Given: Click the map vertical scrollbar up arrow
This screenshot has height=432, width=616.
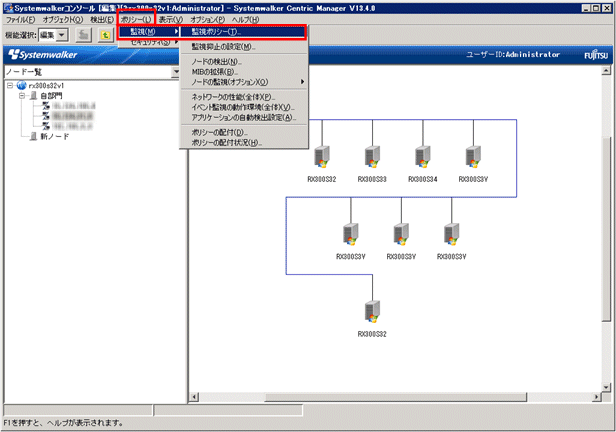Looking at the screenshot, I should tap(606, 71).
